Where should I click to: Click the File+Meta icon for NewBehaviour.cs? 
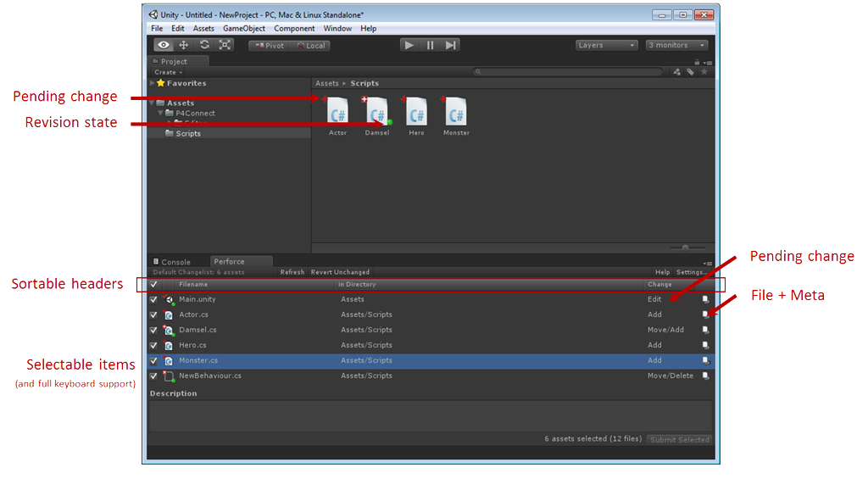click(705, 376)
